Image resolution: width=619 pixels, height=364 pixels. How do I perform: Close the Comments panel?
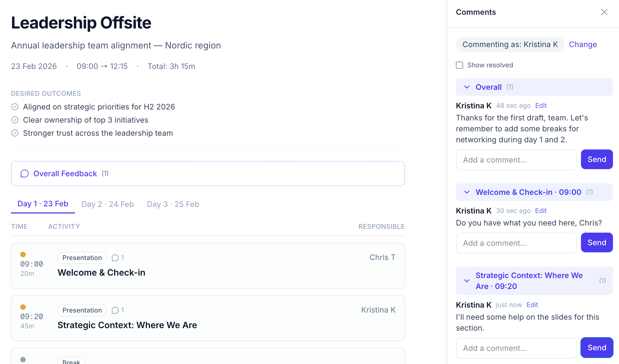point(604,12)
